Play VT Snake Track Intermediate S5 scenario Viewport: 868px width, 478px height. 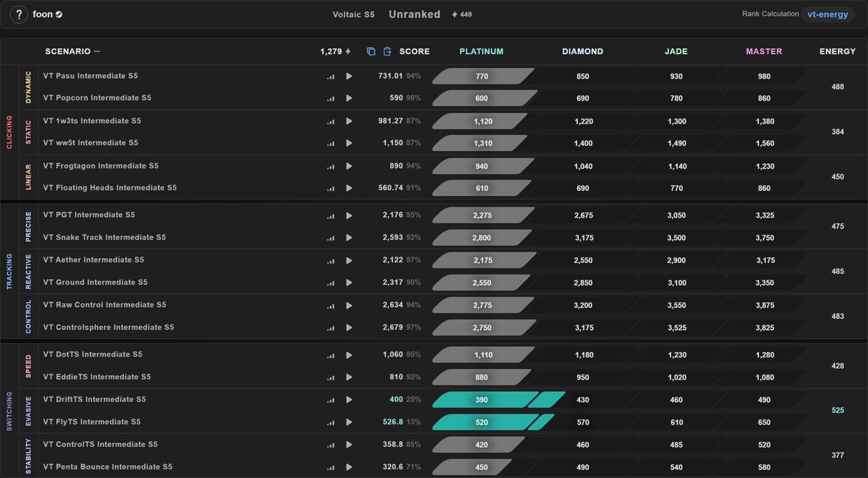pos(349,238)
